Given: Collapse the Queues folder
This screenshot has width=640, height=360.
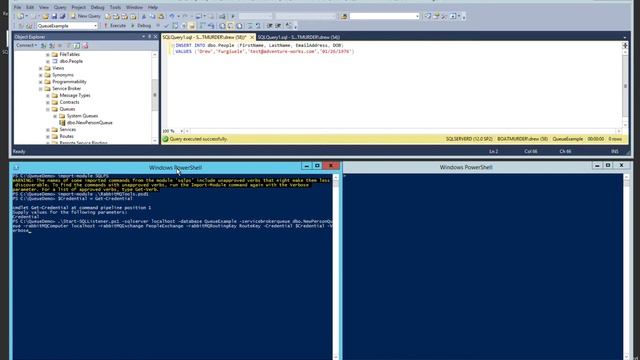Looking at the screenshot, I should (48, 109).
